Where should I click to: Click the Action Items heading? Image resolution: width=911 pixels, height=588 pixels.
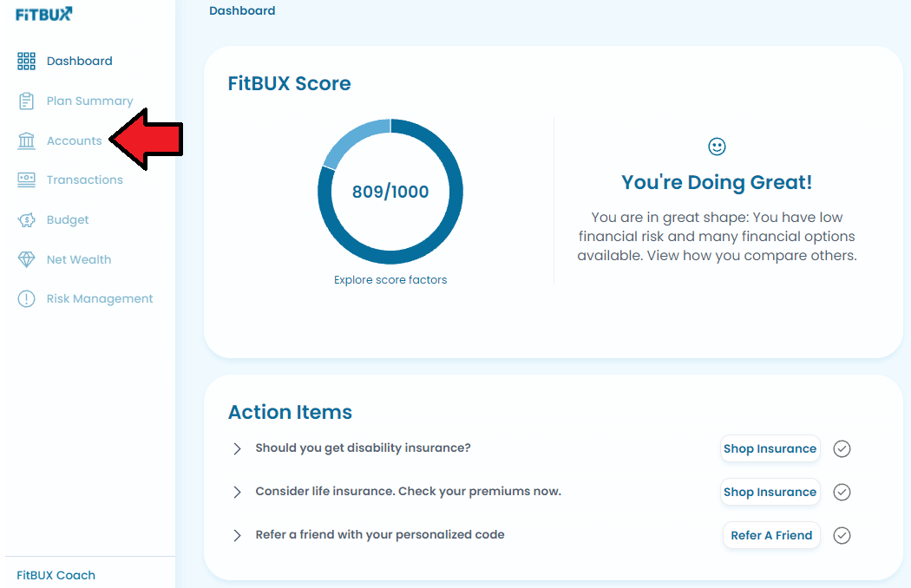point(290,412)
